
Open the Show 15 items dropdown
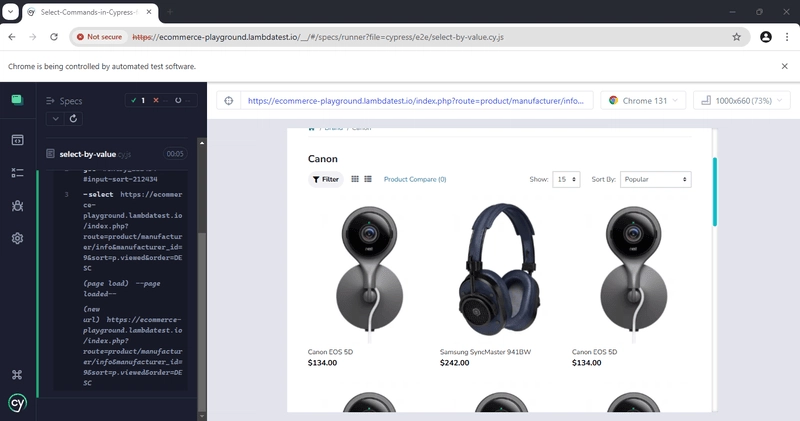(x=566, y=179)
